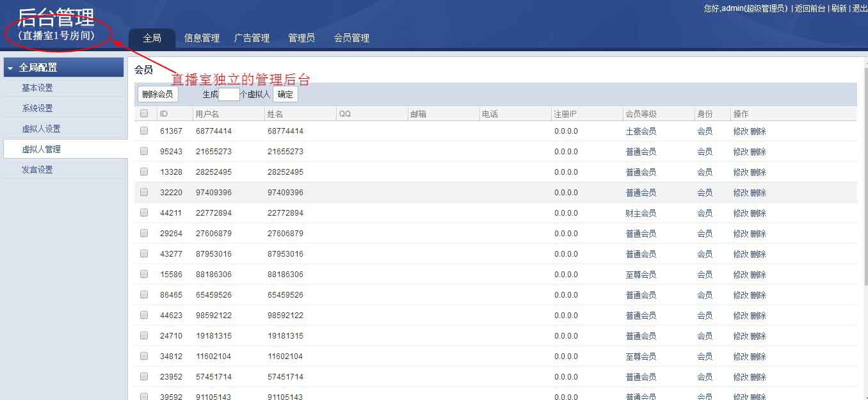868x400 pixels.
Task: Select 系统设置 in the sidebar
Action: [37, 108]
